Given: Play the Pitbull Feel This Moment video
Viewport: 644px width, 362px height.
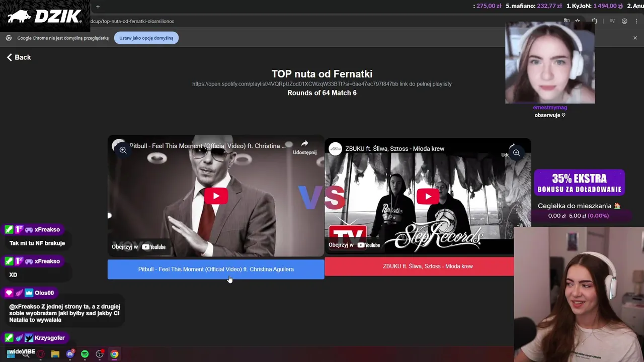Looking at the screenshot, I should (216, 196).
